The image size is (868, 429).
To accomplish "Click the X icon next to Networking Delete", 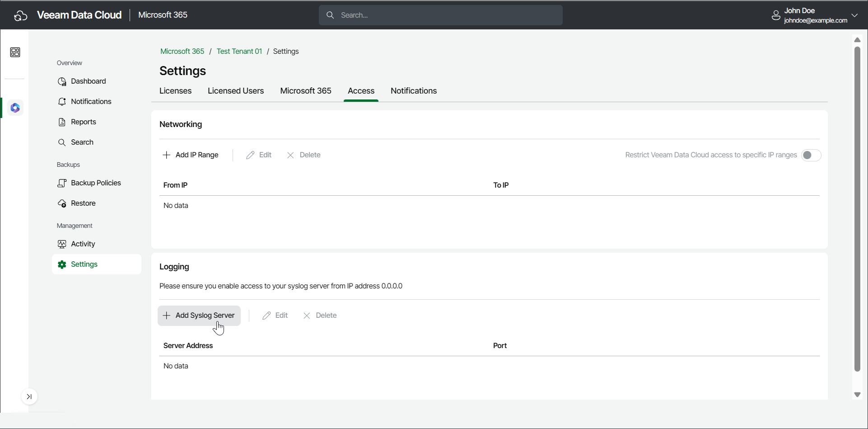I will (291, 155).
